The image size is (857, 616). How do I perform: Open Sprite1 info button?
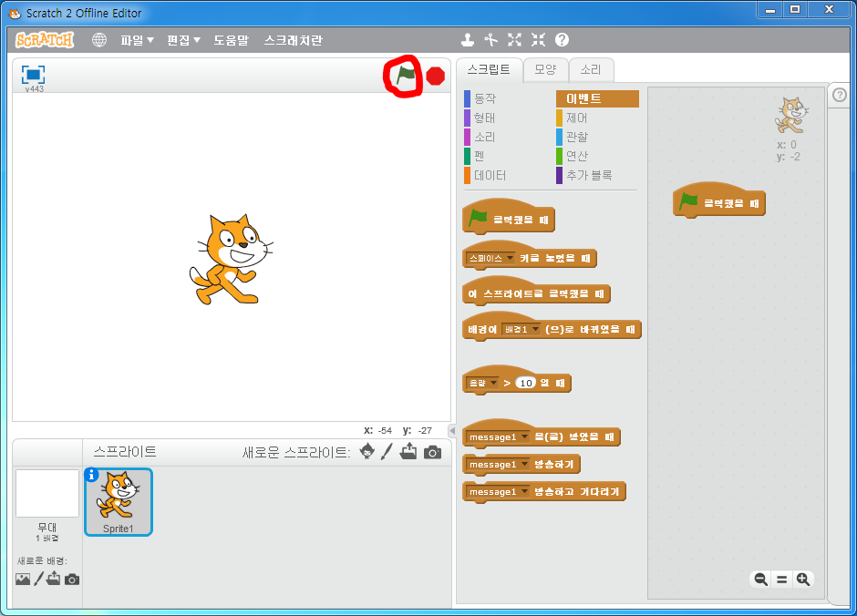(x=92, y=475)
